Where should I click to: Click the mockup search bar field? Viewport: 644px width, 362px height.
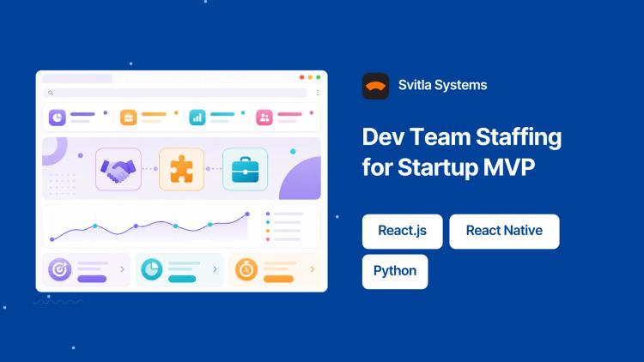click(175, 93)
